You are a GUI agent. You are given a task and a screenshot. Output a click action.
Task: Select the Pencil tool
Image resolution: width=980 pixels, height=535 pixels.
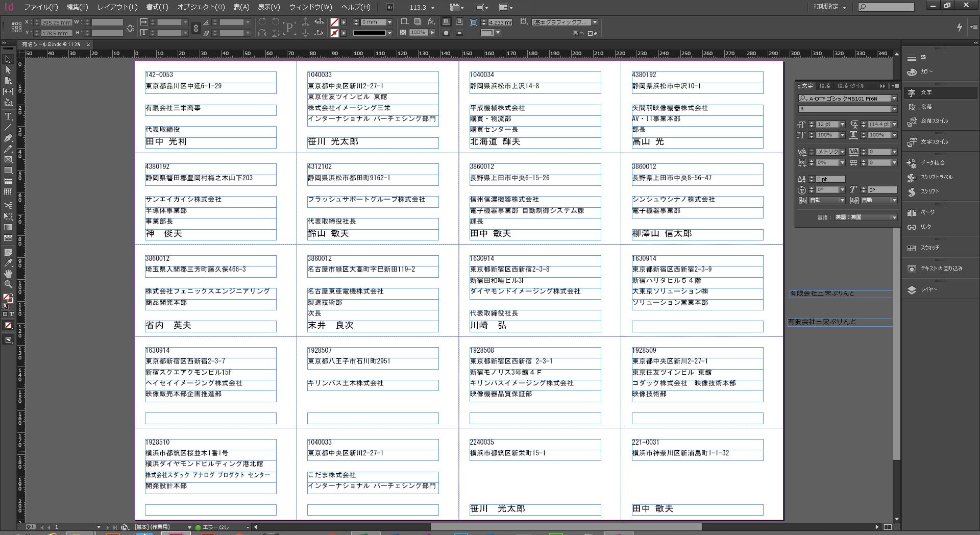pos(8,149)
